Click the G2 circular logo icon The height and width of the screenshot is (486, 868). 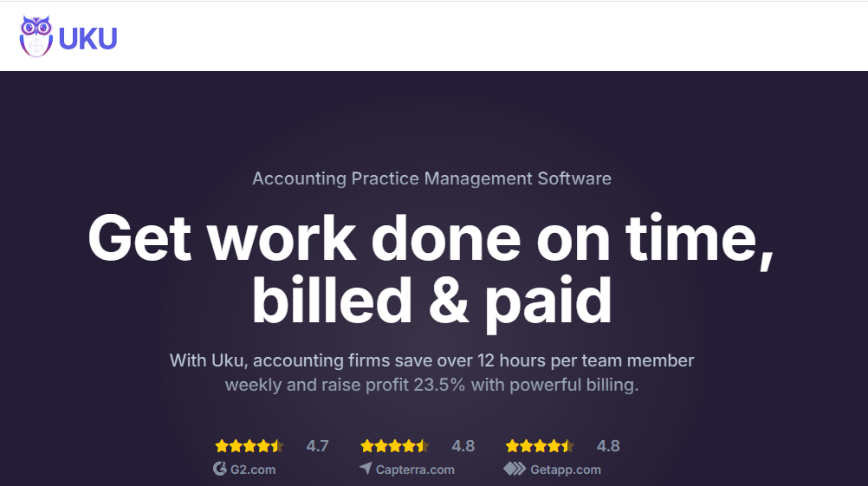point(220,469)
